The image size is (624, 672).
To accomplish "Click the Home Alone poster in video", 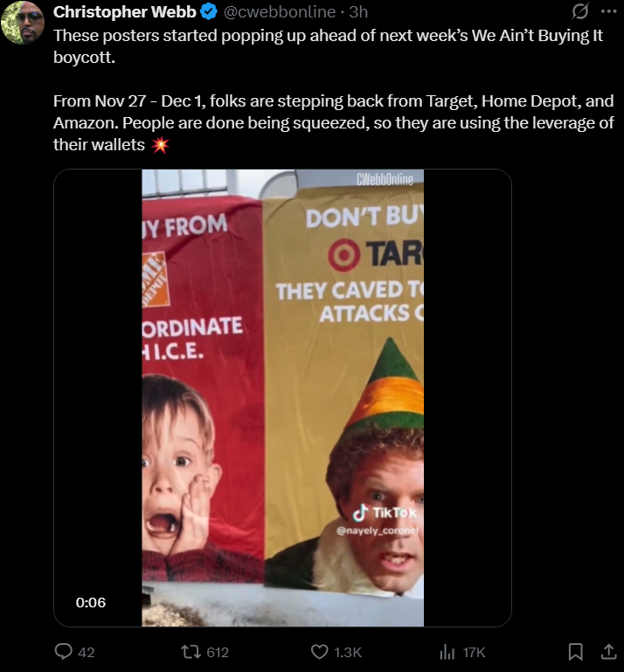I will pyautogui.click(x=202, y=388).
